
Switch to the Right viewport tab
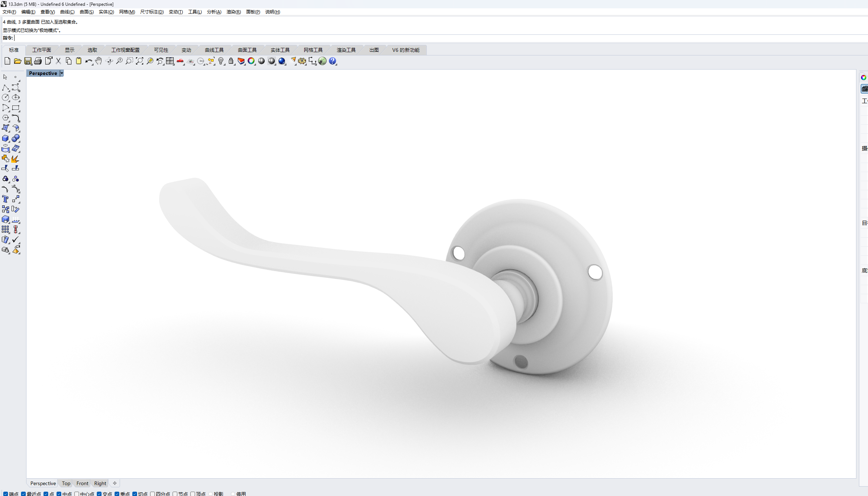[100, 483]
